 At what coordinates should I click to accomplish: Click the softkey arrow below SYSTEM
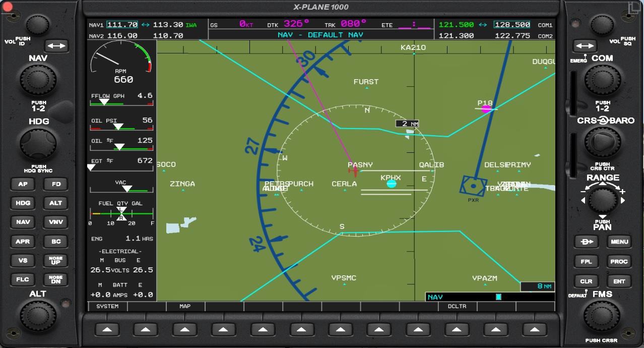[x=106, y=330]
